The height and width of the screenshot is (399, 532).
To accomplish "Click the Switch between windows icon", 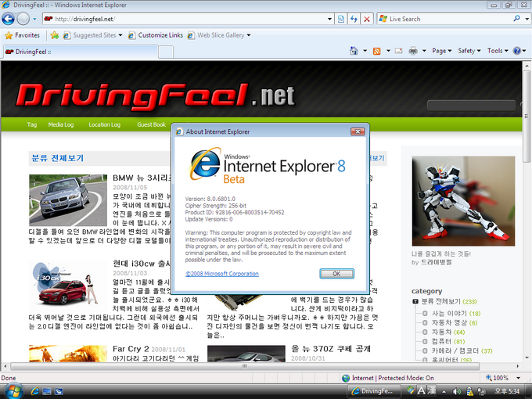I will [x=59, y=391].
